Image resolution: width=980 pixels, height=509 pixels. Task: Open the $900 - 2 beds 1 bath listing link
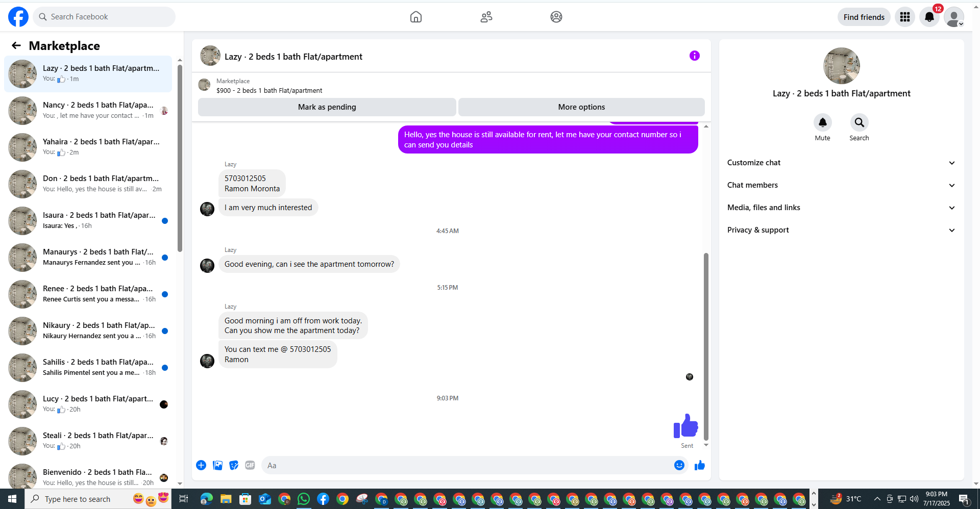coord(269,90)
